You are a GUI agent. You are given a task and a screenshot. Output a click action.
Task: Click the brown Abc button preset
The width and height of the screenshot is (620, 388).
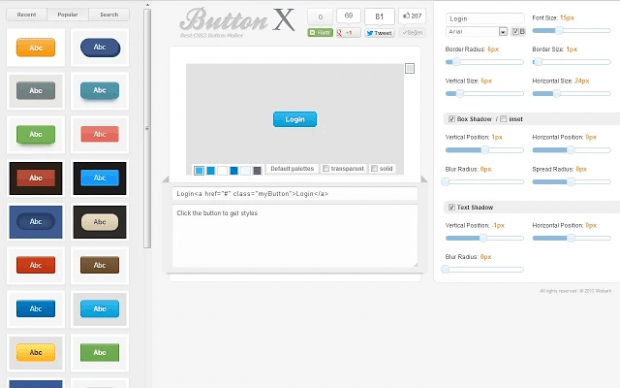pos(100,265)
